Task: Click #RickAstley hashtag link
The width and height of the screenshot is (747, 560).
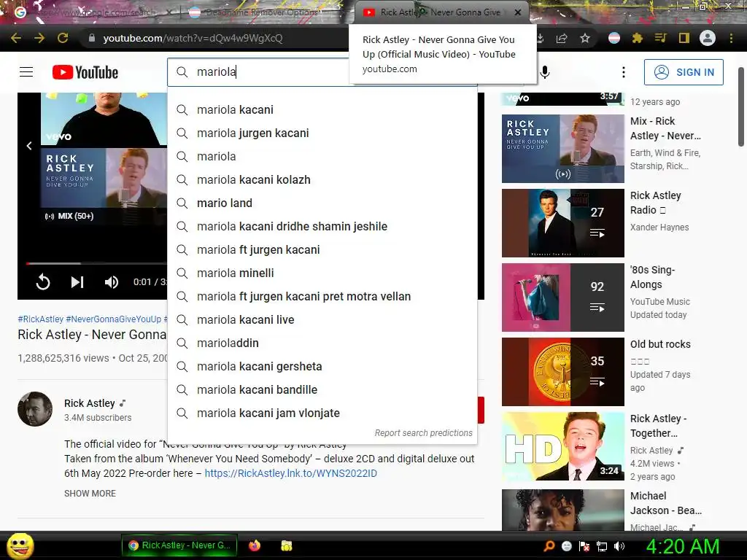Action: point(41,319)
